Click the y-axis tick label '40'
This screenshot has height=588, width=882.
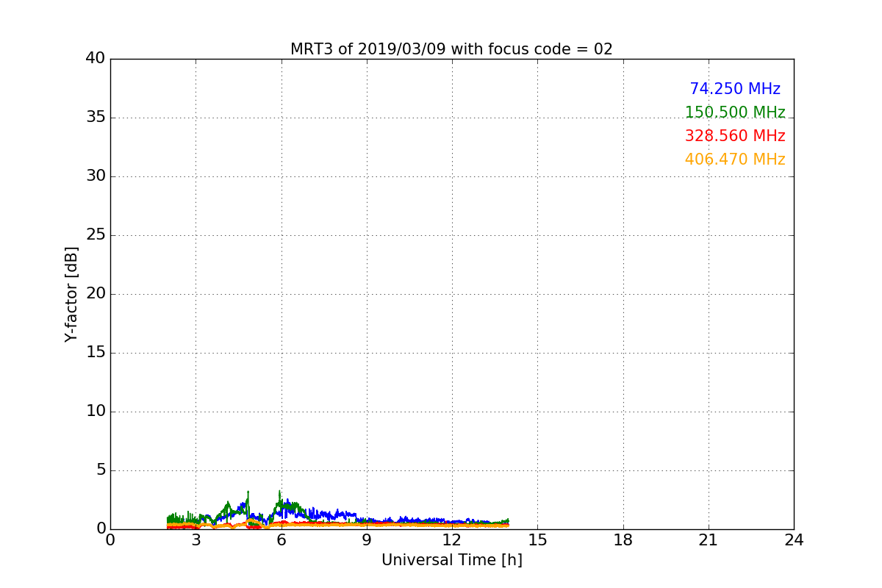(96, 59)
